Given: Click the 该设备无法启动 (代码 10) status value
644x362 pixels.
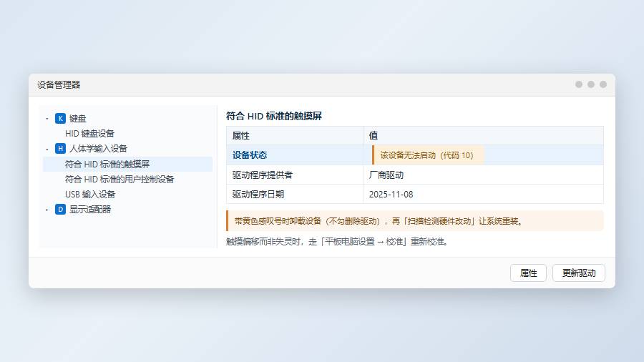Looking at the screenshot, I should coord(428,155).
